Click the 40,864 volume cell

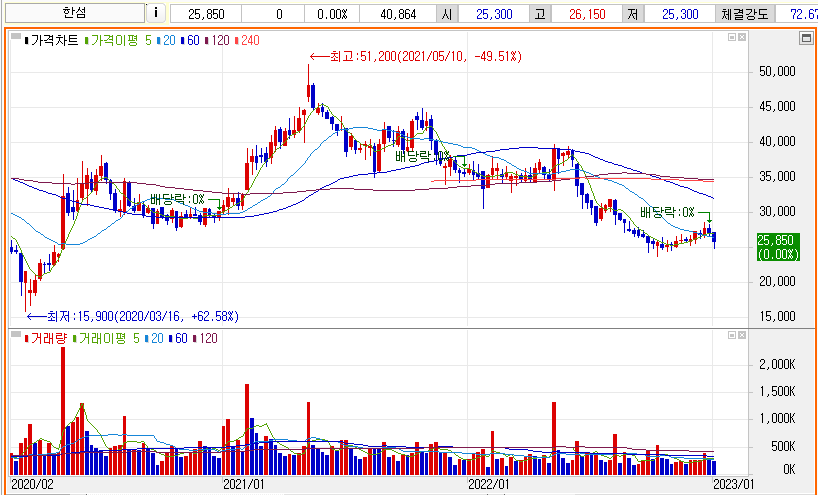(x=399, y=14)
